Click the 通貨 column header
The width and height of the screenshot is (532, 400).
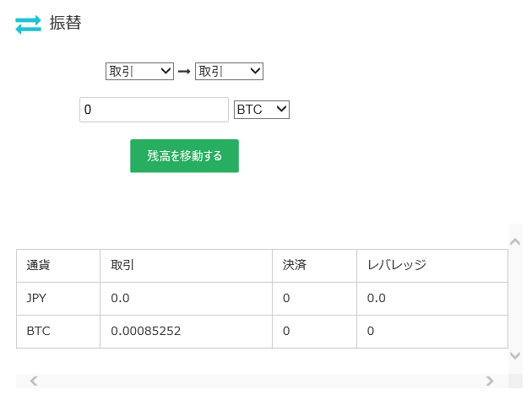[x=38, y=265]
